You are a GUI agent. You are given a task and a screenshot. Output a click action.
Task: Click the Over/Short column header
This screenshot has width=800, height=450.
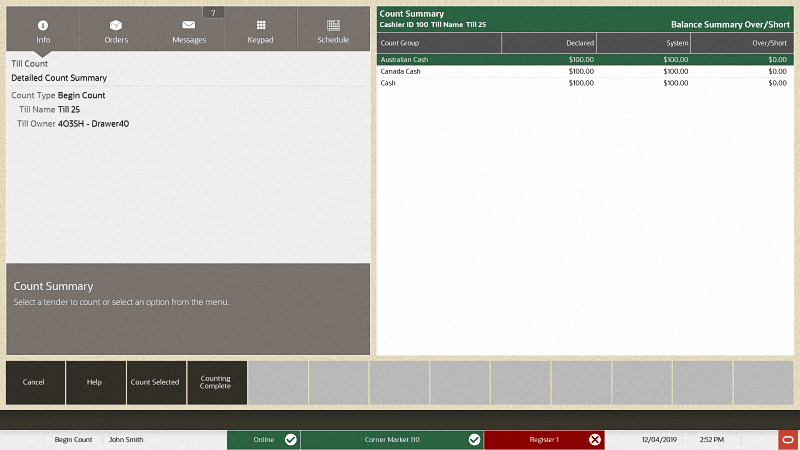point(742,43)
